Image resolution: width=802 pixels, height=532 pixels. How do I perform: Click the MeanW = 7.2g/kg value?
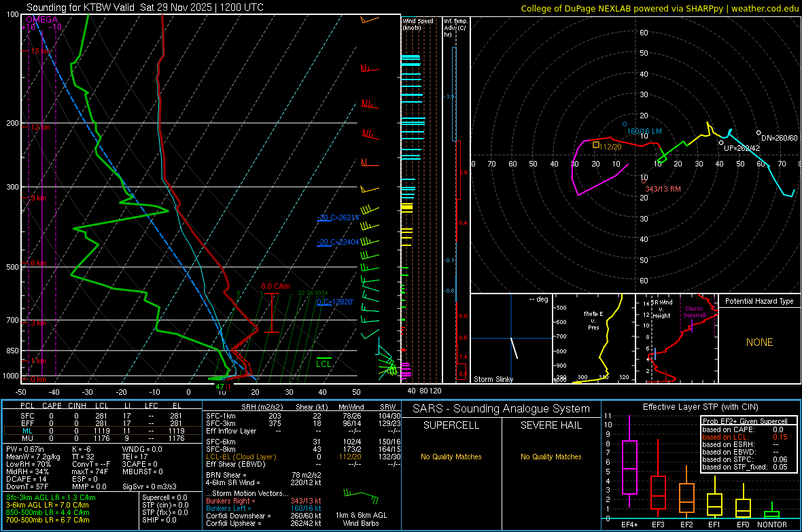tap(34, 457)
